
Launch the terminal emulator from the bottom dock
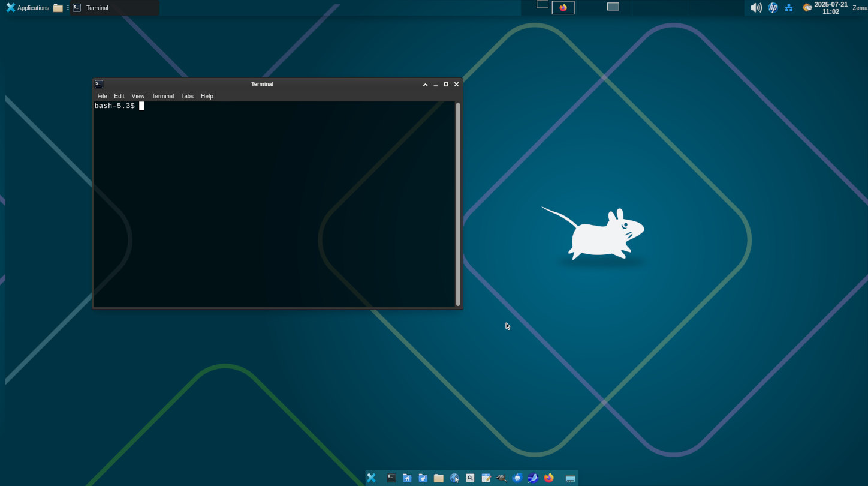click(391, 478)
